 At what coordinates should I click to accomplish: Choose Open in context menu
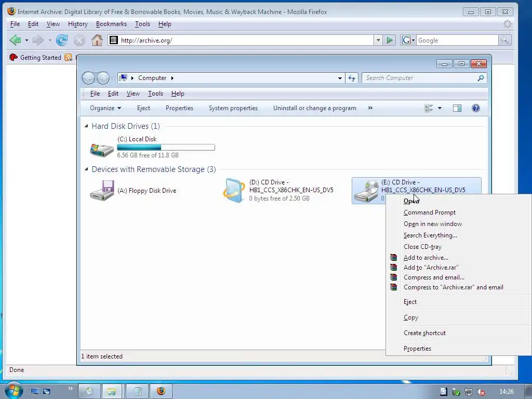(x=458, y=201)
